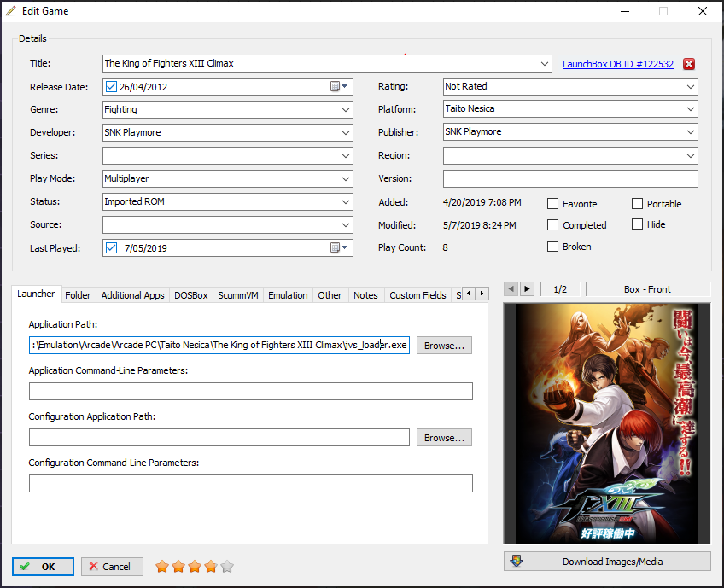Viewport: 724px width, 588px height.
Task: Uncheck the Last Played checkbox
Action: (x=111, y=247)
